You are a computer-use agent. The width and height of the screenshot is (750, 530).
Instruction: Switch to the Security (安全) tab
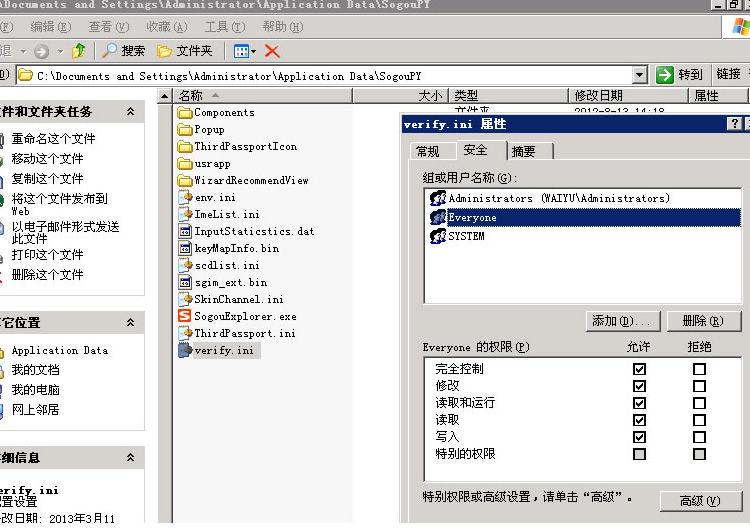tap(481, 150)
